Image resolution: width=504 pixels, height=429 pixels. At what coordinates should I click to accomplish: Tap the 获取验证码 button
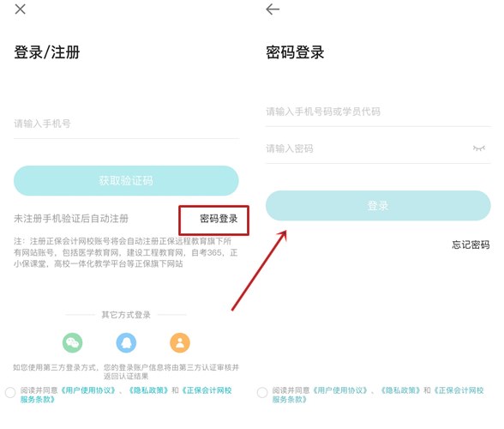pos(126,180)
